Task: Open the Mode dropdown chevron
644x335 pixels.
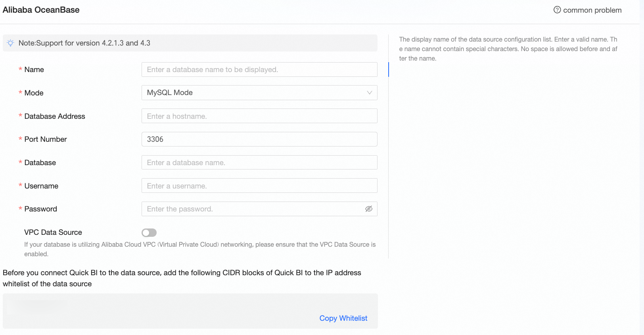Action: (370, 93)
